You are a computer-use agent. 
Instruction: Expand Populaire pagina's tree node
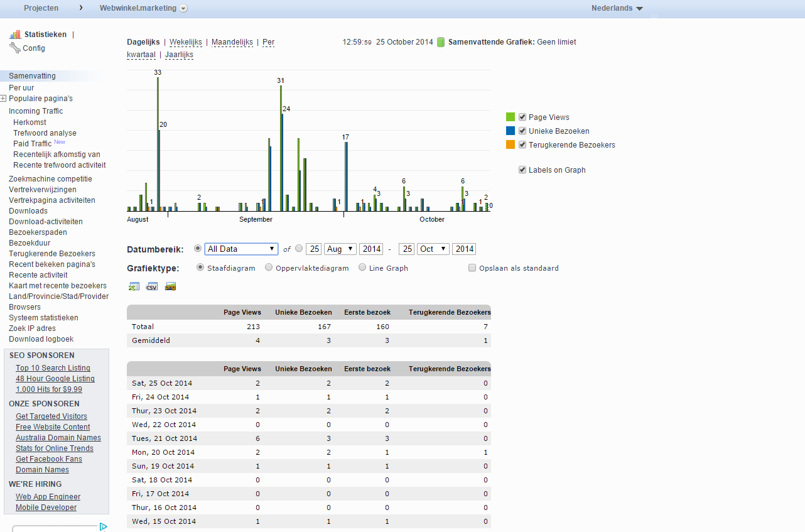point(3,99)
